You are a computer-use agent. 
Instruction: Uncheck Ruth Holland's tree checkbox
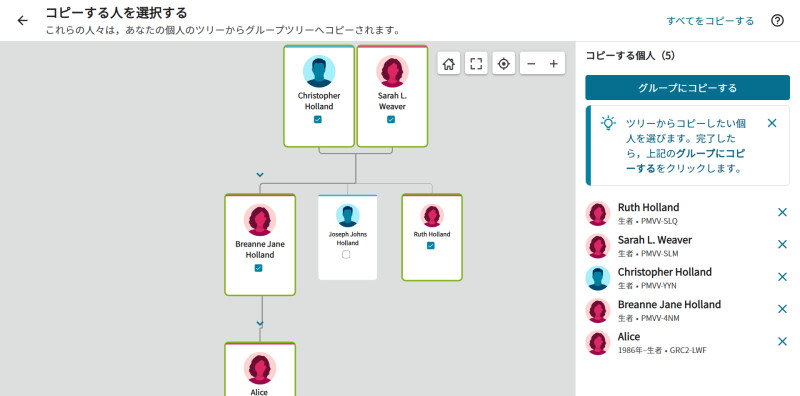point(431,245)
